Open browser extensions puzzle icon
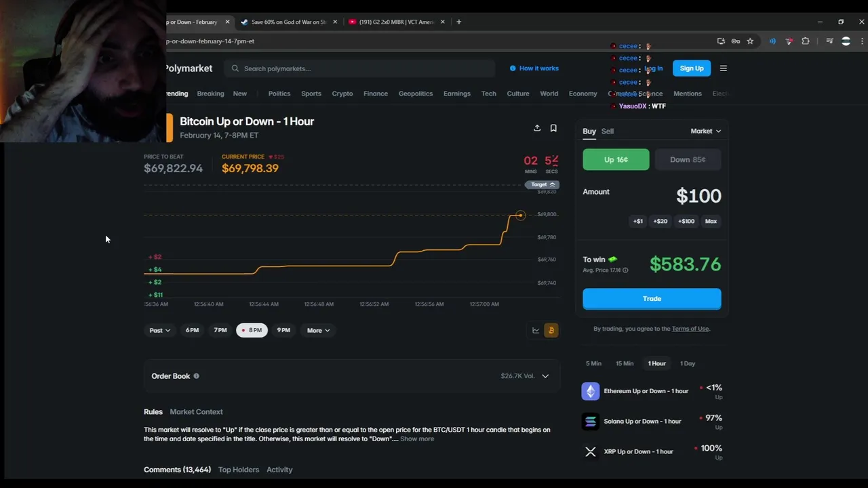Image resolution: width=868 pixels, height=488 pixels. (806, 41)
